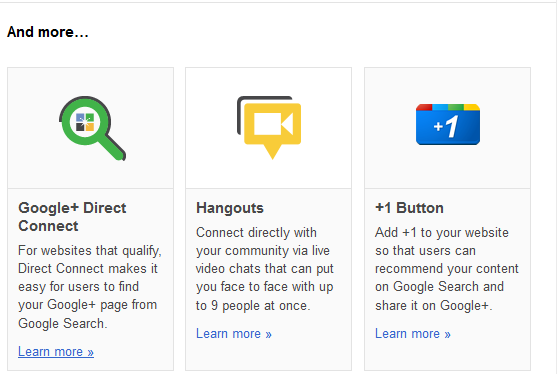The height and width of the screenshot is (374, 559).
Task: Click the Direct Connect description paragraph
Action: pyautogui.click(x=89, y=287)
